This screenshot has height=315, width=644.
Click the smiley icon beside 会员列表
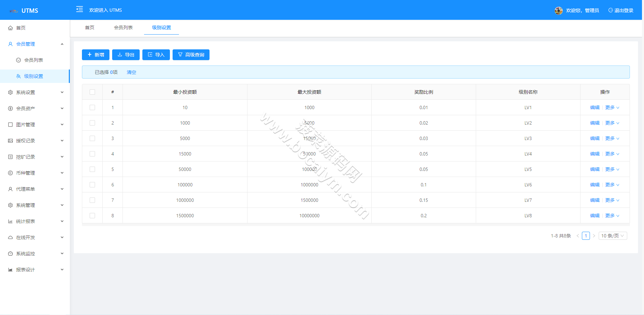click(x=18, y=60)
